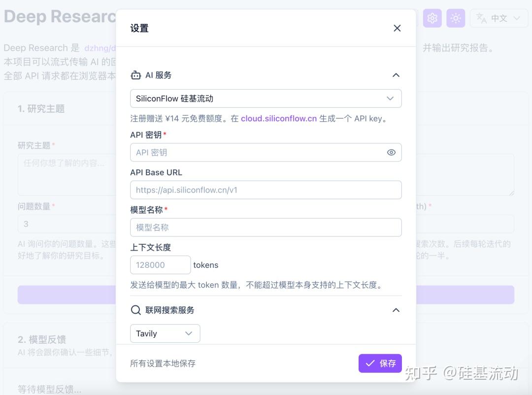The image size is (532, 395).
Task: Focus the 模型名称 input field
Action: tap(266, 228)
